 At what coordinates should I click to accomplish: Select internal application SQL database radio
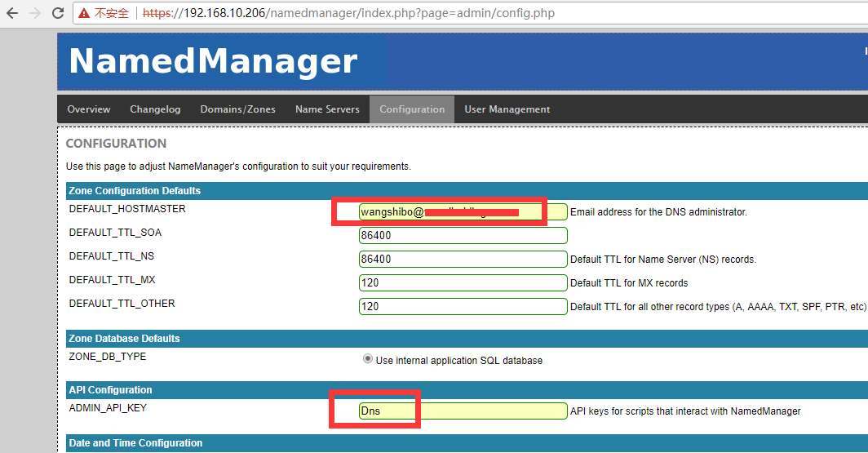pyautogui.click(x=367, y=359)
